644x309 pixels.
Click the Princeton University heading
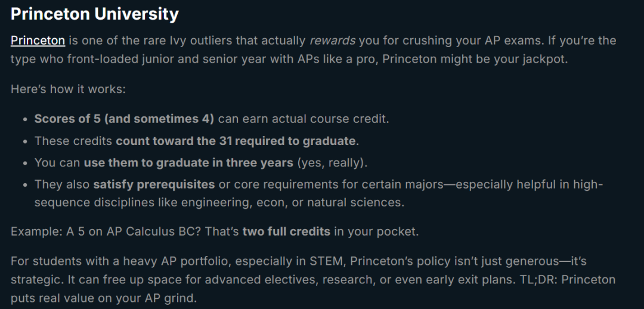click(x=94, y=14)
